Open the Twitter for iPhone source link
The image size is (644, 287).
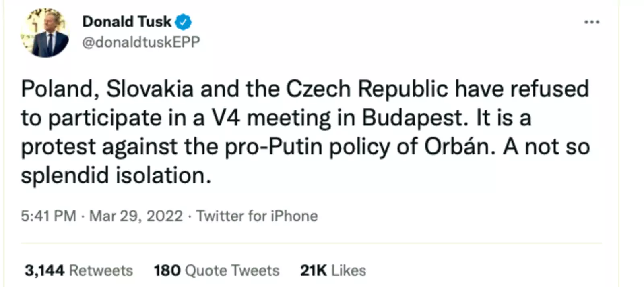click(x=257, y=216)
